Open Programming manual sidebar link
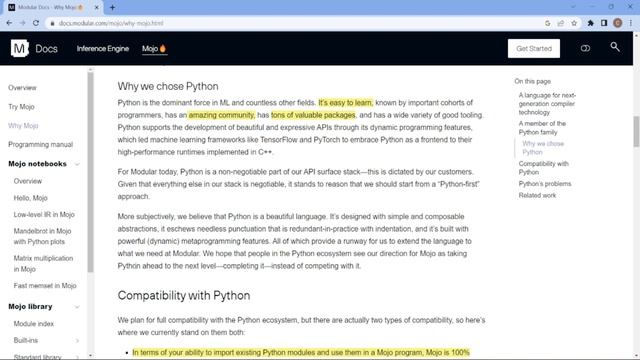Viewport: 640px width, 360px height. (40, 144)
